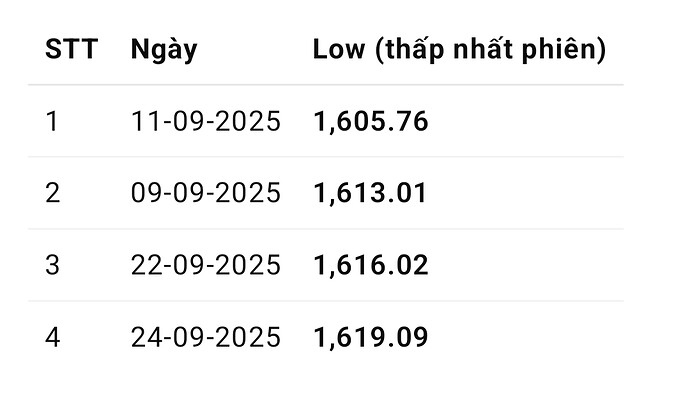Click the date 22-09-2025
690x401 pixels.
pyautogui.click(x=206, y=265)
